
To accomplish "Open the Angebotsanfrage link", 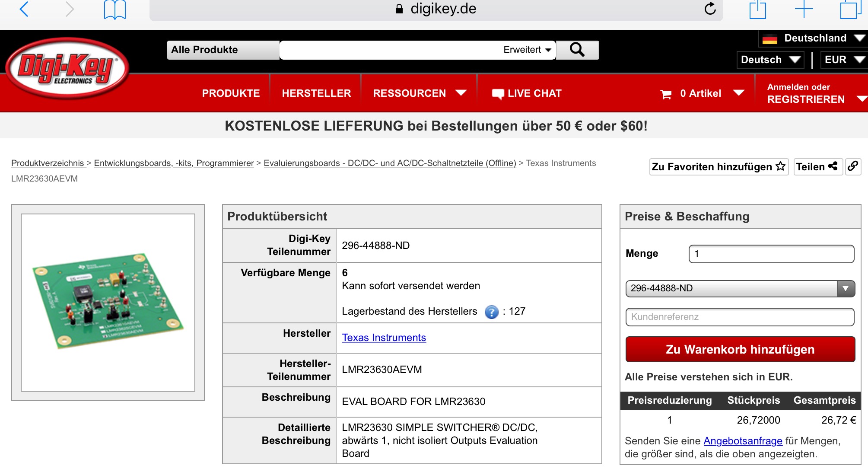I will click(743, 441).
